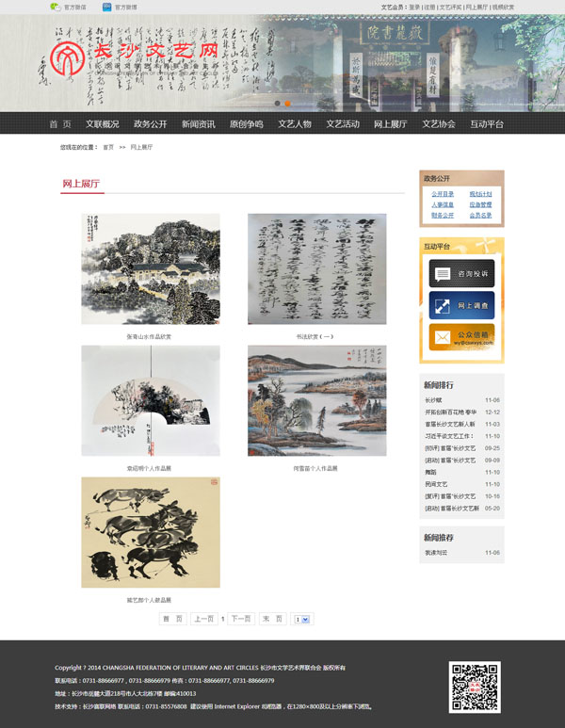Open the fan painting thumbnail
Screen dimensions: 565x728
click(x=151, y=400)
